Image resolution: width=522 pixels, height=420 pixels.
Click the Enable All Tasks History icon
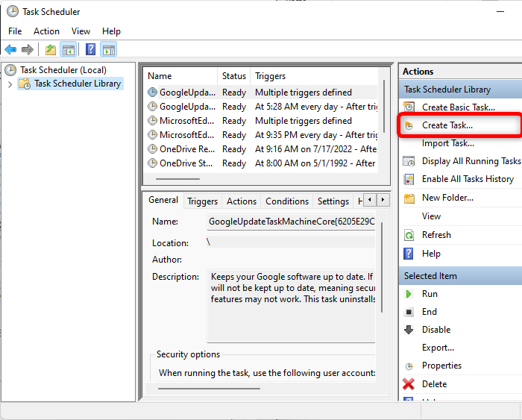[x=409, y=179]
